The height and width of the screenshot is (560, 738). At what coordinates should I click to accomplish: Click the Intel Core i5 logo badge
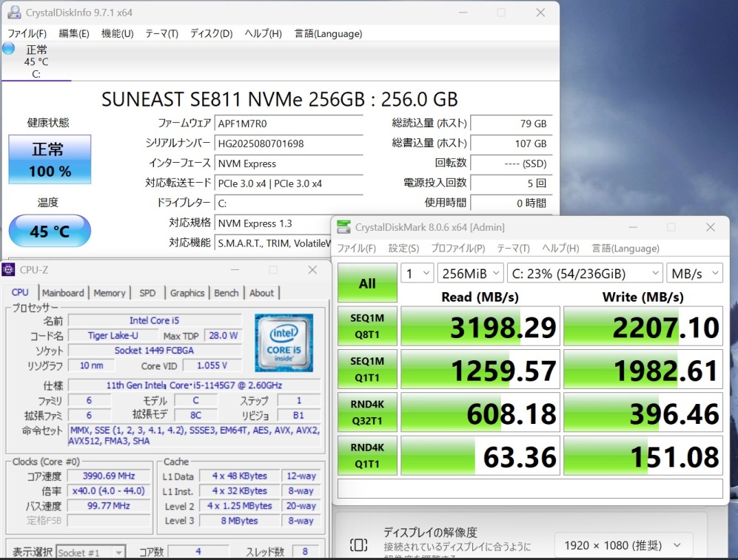pos(284,343)
